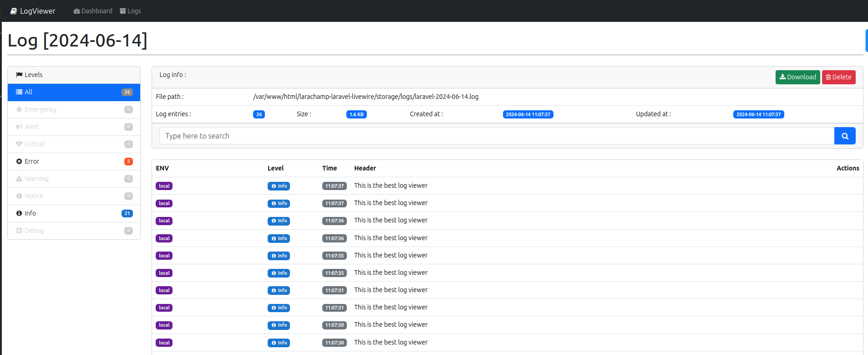Screen dimensions: 868x355
Task: Click the Logs archive icon
Action: click(x=122, y=11)
